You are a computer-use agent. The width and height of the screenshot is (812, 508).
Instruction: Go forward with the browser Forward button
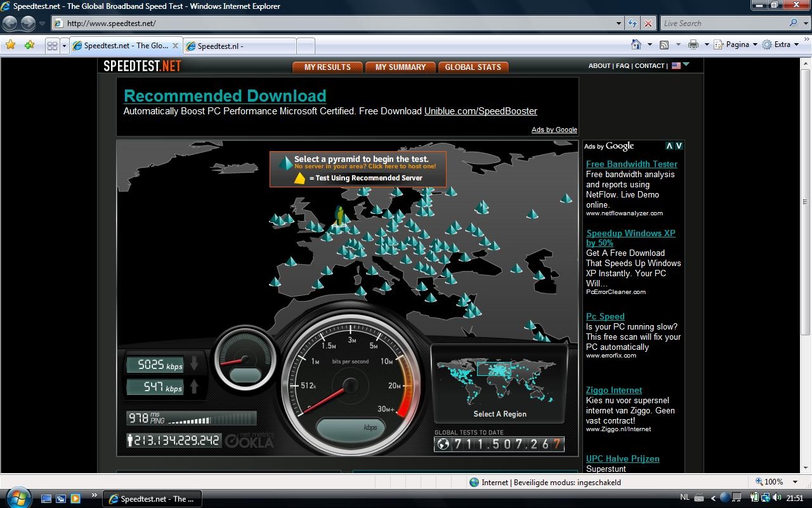pyautogui.click(x=28, y=23)
